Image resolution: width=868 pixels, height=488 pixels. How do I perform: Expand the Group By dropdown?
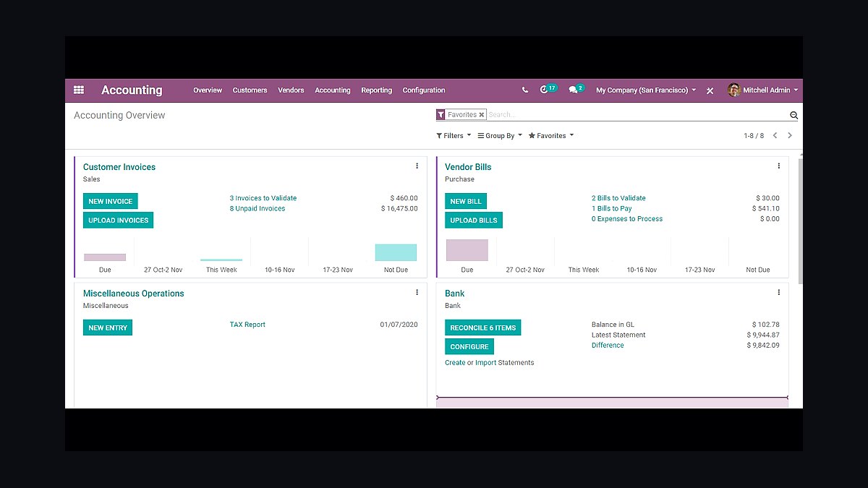click(x=500, y=136)
